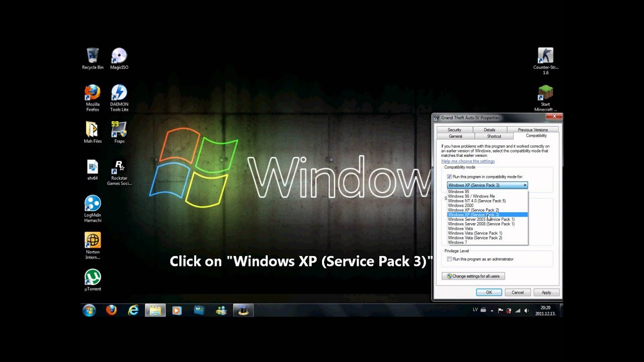Open the MagicISO desktop icon
This screenshot has height=362, width=644.
tap(119, 58)
